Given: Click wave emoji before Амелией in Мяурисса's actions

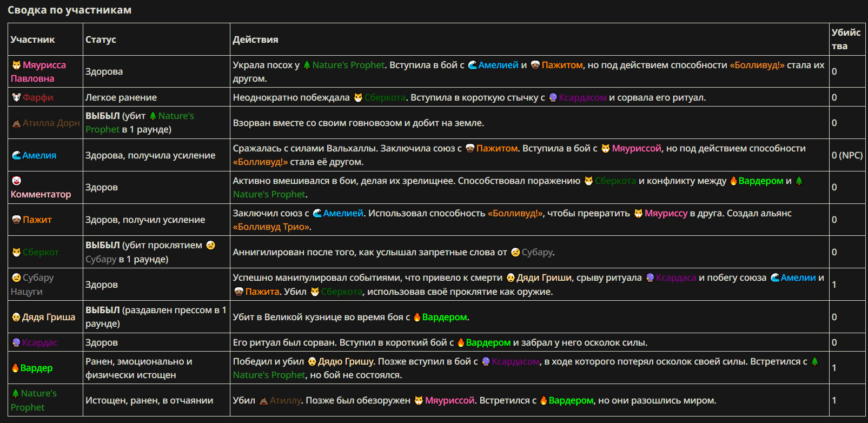Looking at the screenshot, I should pos(472,65).
